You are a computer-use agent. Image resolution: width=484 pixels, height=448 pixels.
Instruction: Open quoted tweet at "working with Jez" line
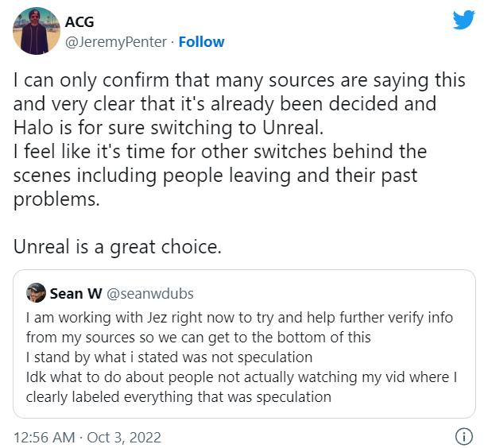pos(238,318)
